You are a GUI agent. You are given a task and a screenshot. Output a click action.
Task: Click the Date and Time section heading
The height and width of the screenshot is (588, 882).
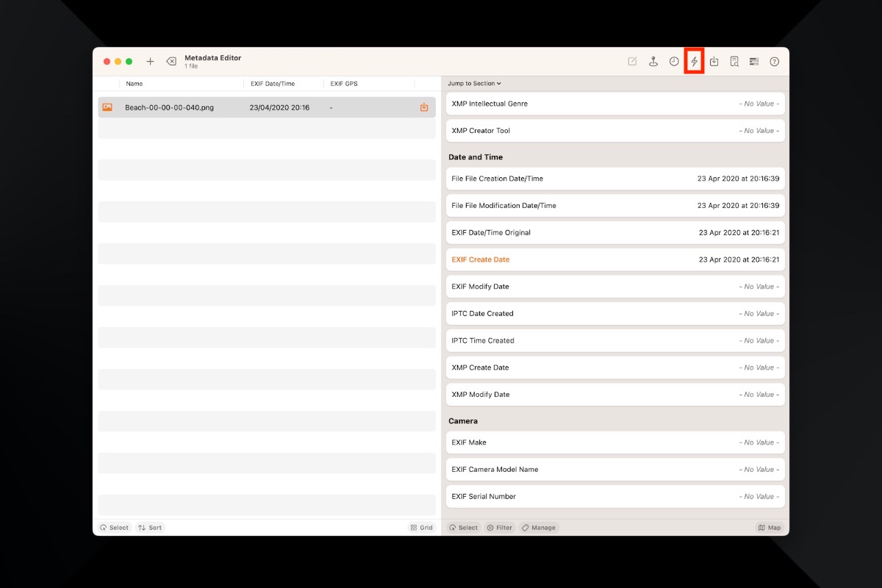coord(476,157)
